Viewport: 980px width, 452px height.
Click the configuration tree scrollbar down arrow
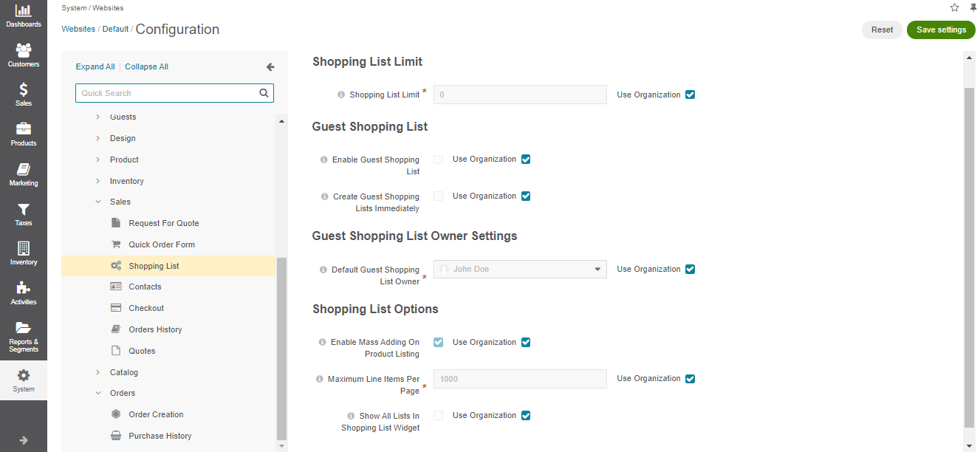pos(282,446)
